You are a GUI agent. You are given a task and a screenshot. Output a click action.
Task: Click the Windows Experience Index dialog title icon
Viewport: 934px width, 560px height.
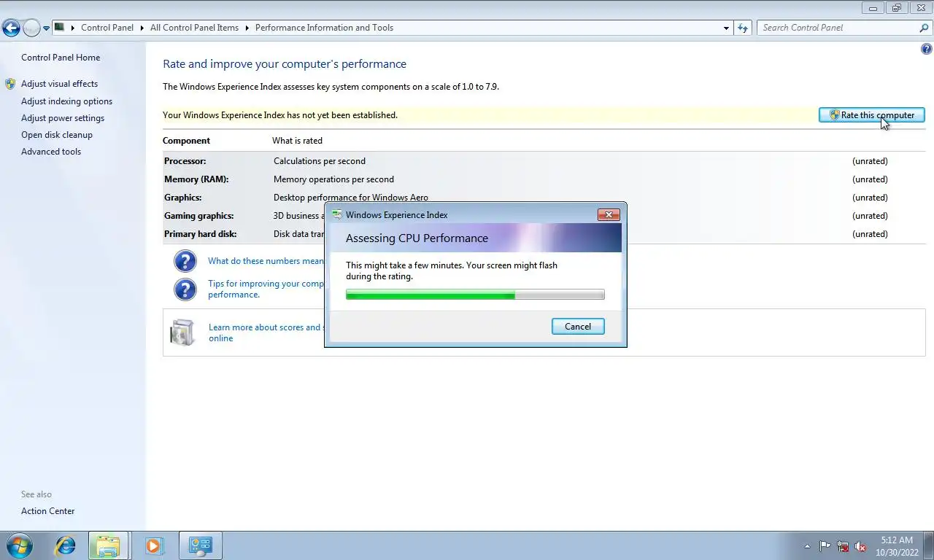point(336,215)
